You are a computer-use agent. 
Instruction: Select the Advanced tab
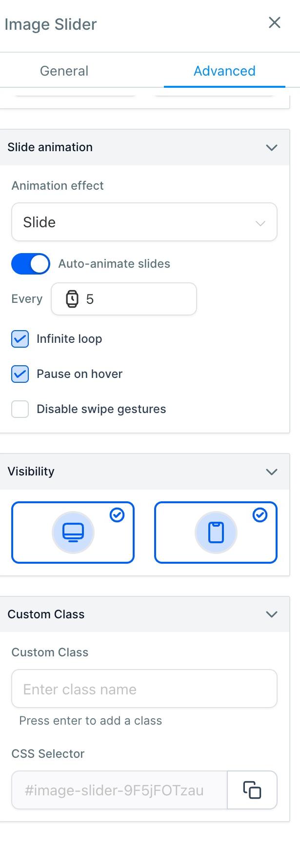pyautogui.click(x=224, y=71)
